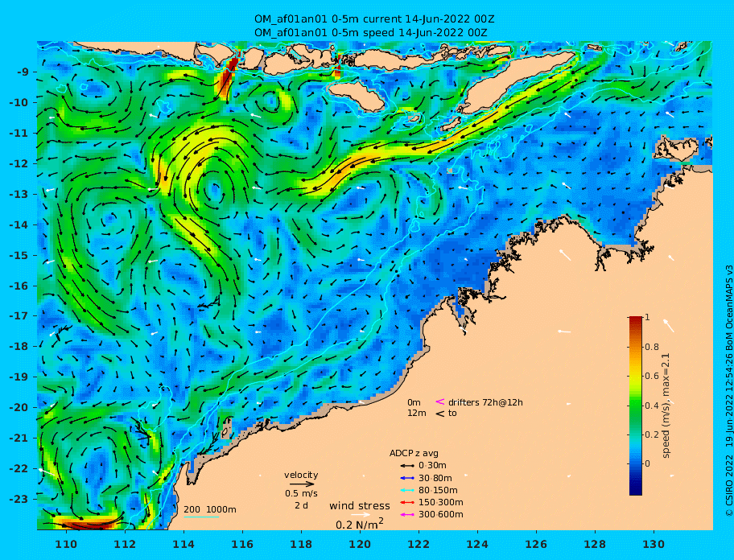Image resolution: width=734 pixels, height=560 pixels.
Task: Click the longitude axis label '118'
Action: click(302, 544)
